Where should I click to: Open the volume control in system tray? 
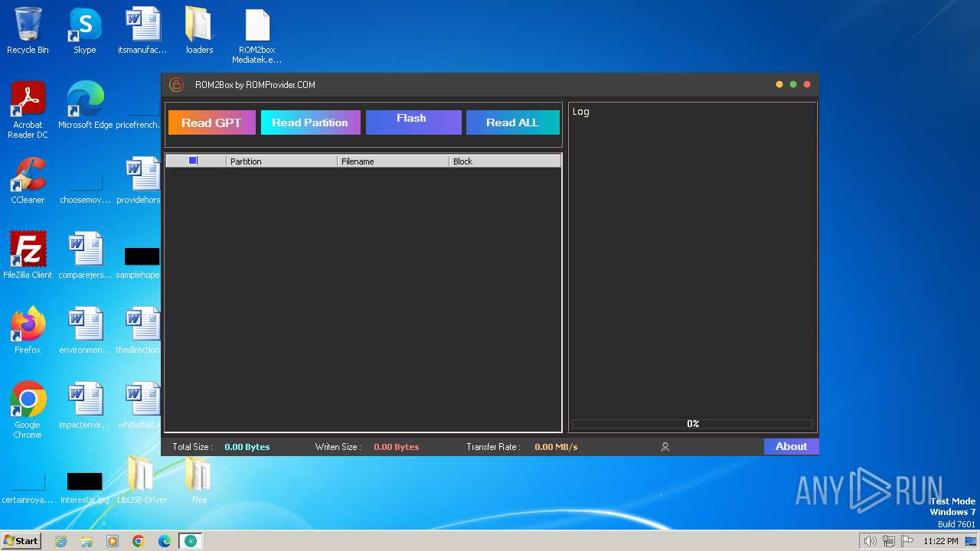(x=870, y=541)
